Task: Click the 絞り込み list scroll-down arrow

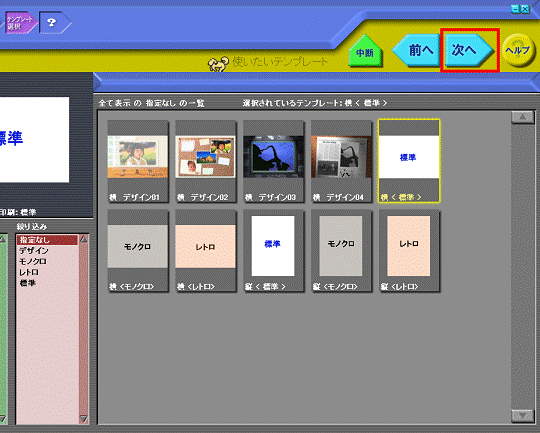Action: (84, 419)
